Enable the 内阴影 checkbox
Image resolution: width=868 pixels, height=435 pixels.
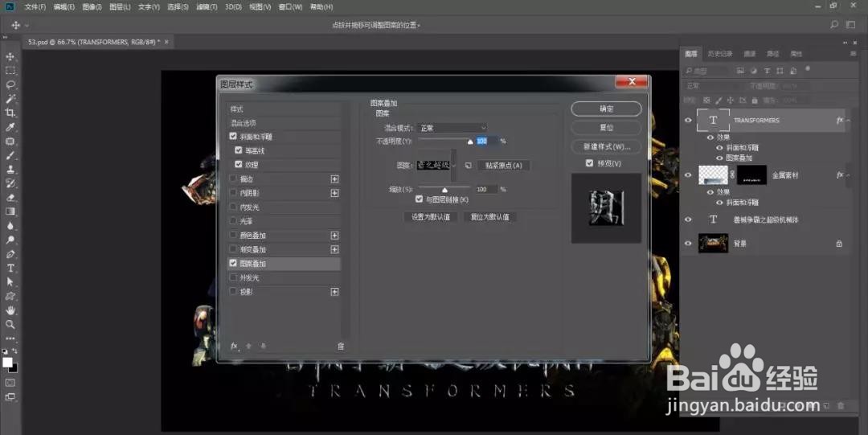coord(233,193)
